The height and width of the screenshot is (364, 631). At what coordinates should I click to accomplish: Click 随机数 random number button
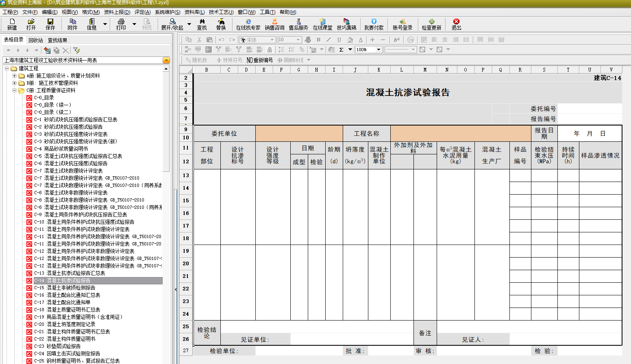196,60
